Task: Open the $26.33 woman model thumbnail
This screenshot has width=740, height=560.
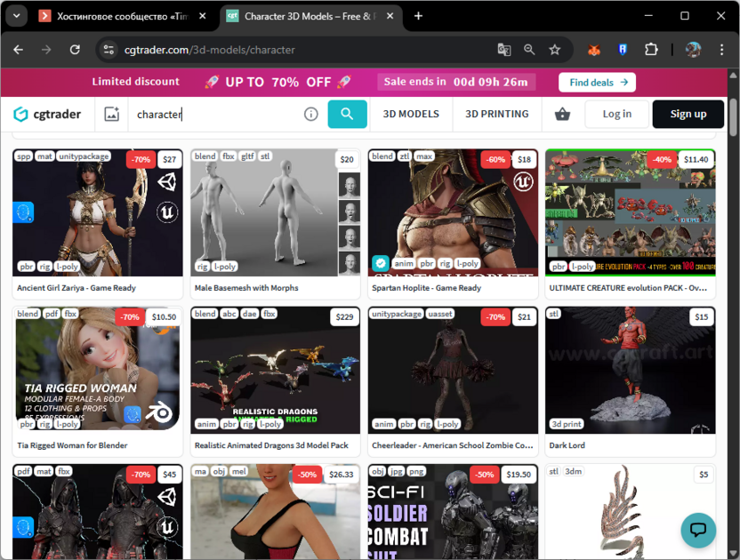Action: point(275,512)
